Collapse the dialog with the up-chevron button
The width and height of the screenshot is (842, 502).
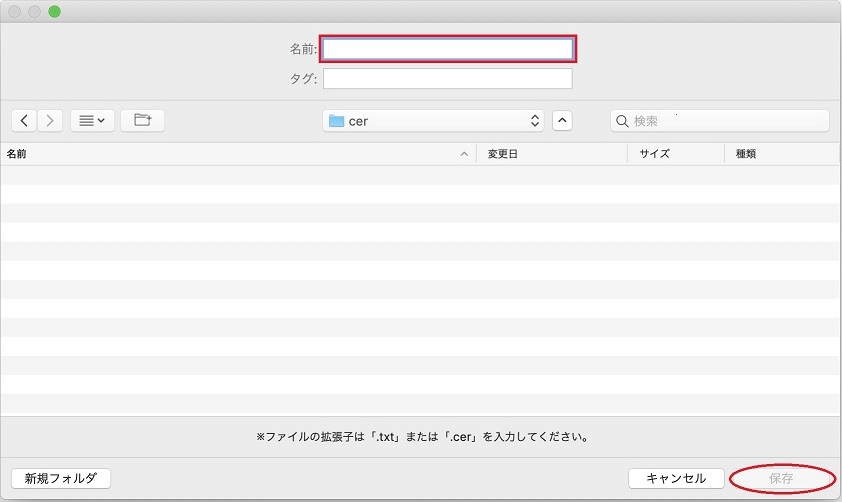point(563,120)
